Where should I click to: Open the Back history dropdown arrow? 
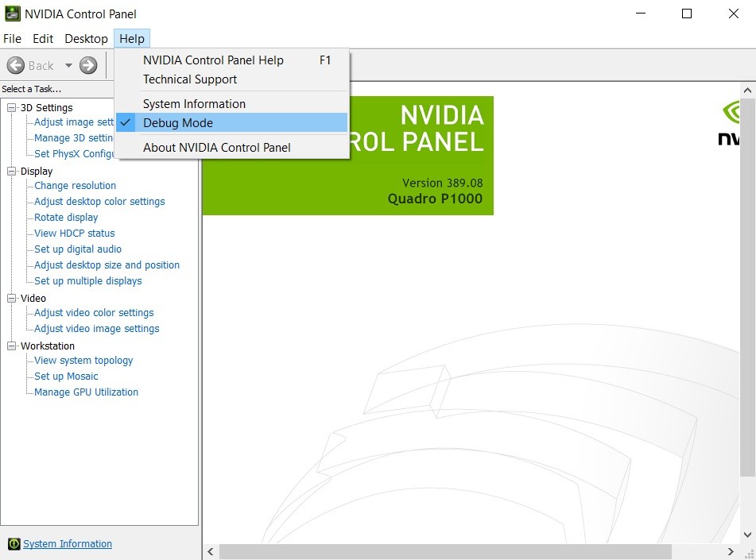68,65
